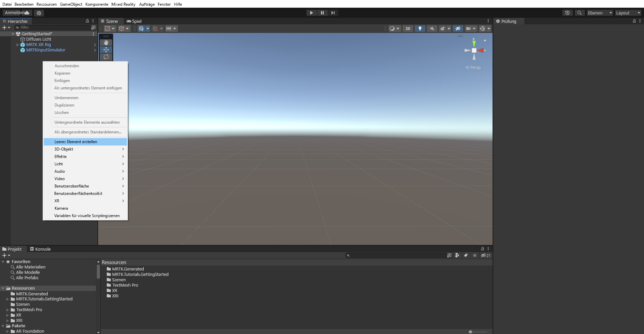Screen dimensions: 644x334
Task: Toggle scene lighting bulb
Action: (x=420, y=29)
